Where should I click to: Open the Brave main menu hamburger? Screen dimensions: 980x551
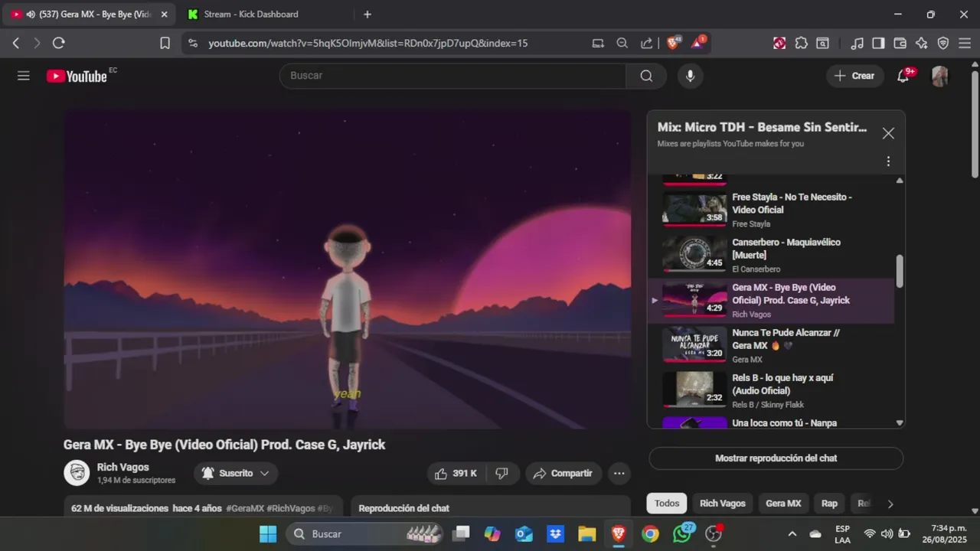[965, 44]
